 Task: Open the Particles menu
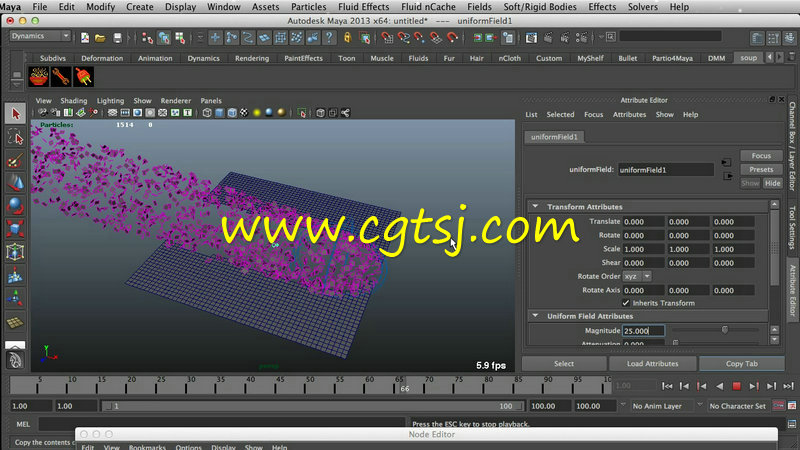click(309, 7)
